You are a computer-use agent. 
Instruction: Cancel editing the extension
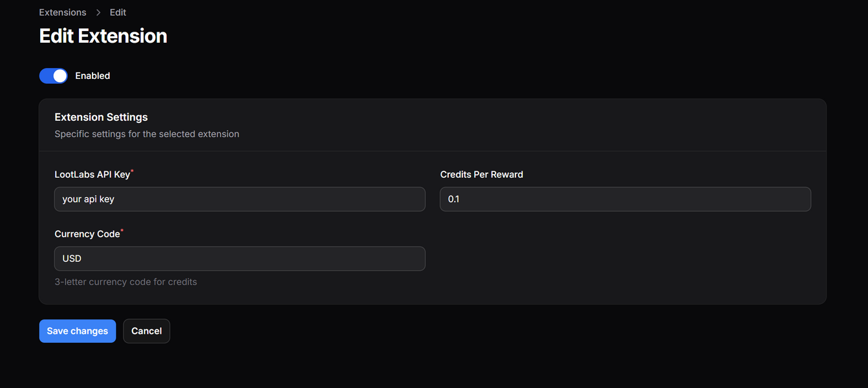click(x=147, y=331)
